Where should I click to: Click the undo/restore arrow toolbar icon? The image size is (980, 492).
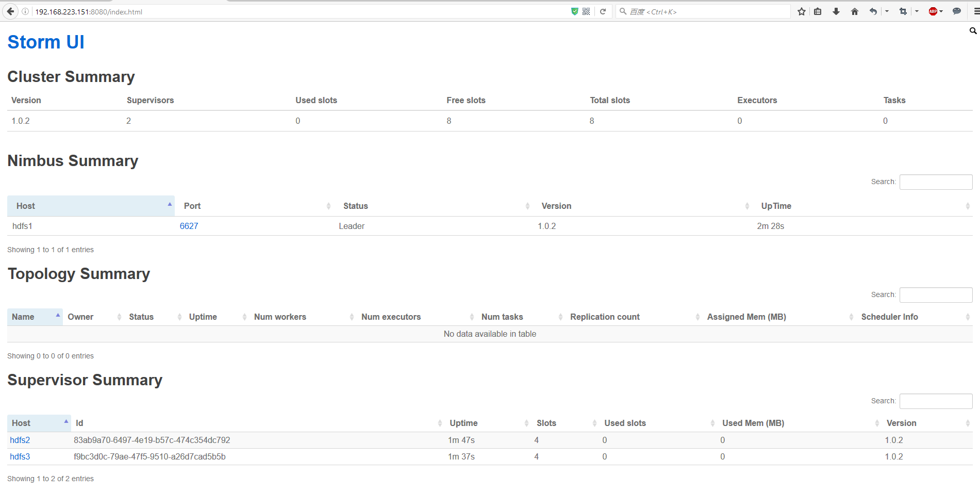[873, 11]
